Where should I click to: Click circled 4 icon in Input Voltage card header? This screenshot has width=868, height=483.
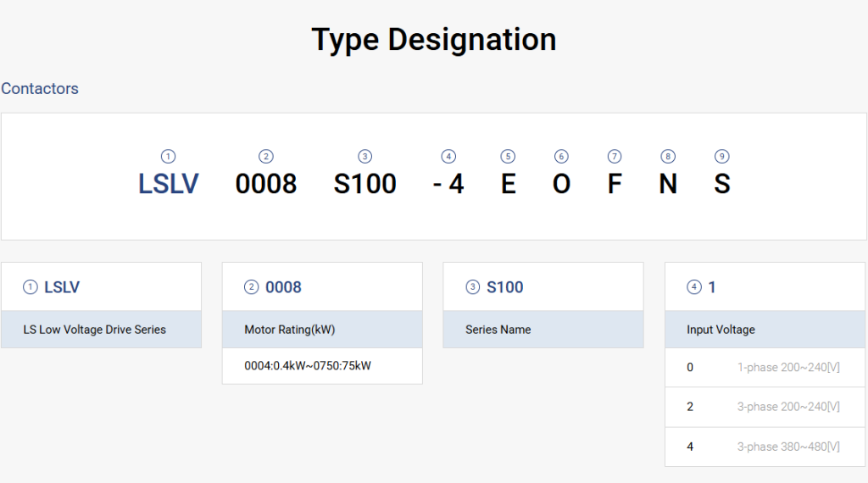coord(694,287)
